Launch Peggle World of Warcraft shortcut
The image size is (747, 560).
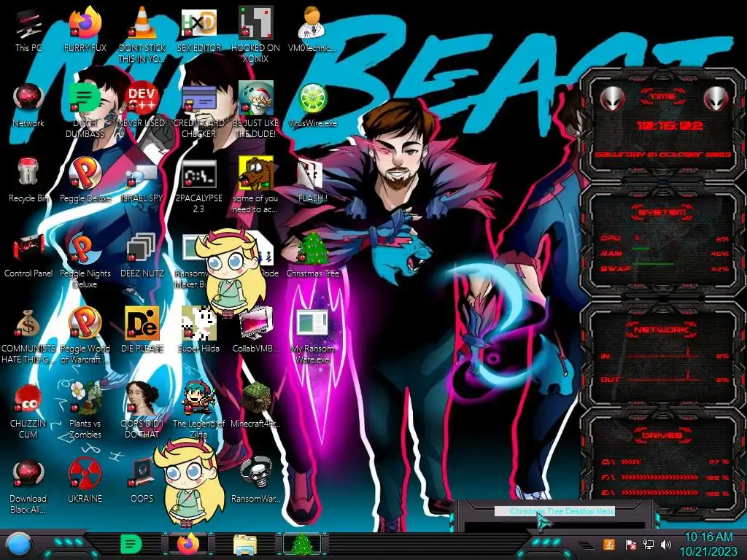tap(85, 335)
